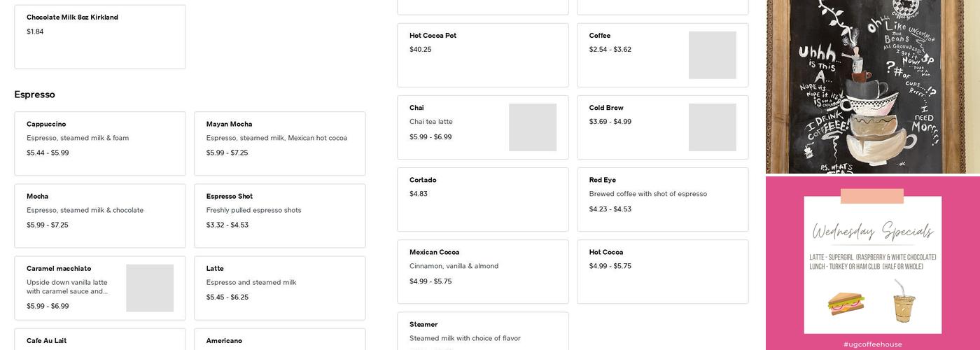Image resolution: width=980 pixels, height=350 pixels.
Task: Choose the Espresso Shot item
Action: (279, 215)
